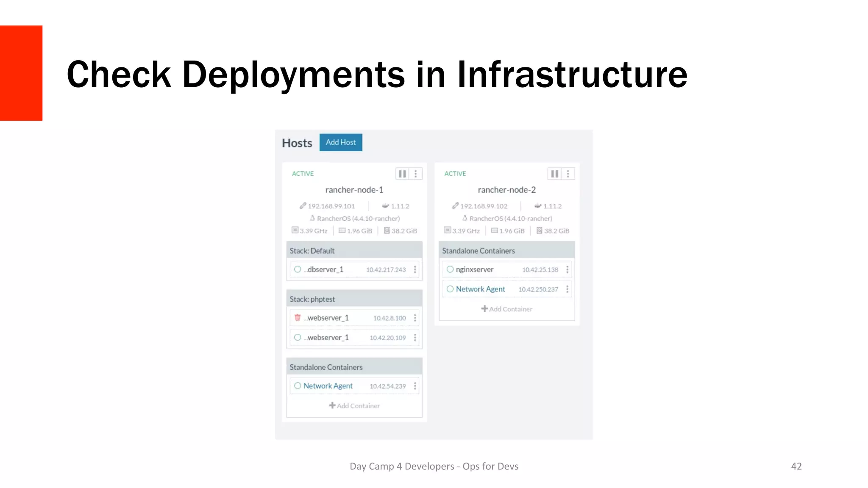
Task: Click status circle of Network Agent 10.42.250.237
Action: (450, 289)
